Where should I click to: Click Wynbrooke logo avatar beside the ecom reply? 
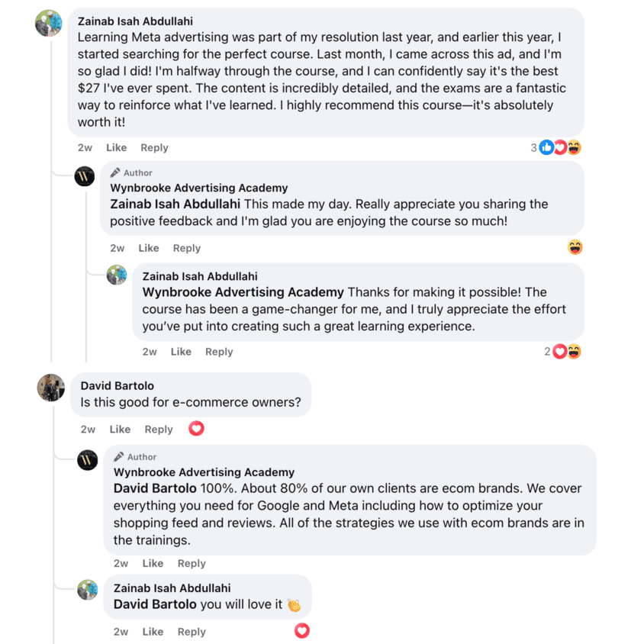click(x=88, y=460)
